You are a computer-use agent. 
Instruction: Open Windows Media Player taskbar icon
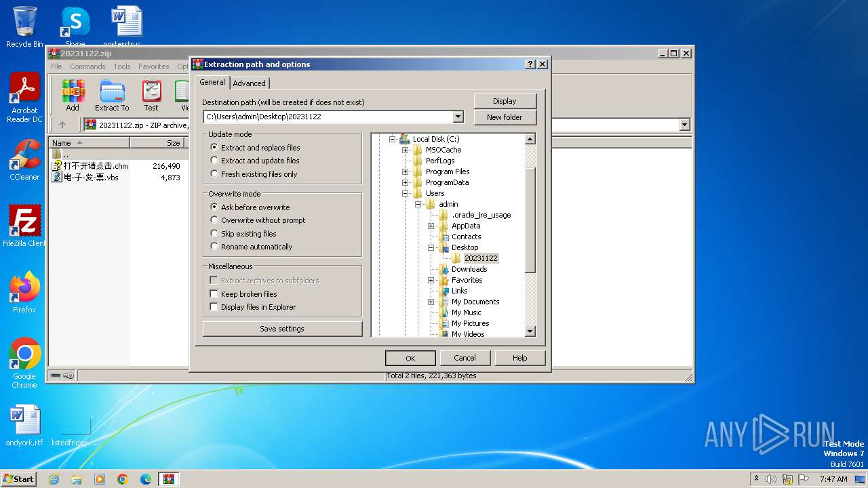[100, 479]
